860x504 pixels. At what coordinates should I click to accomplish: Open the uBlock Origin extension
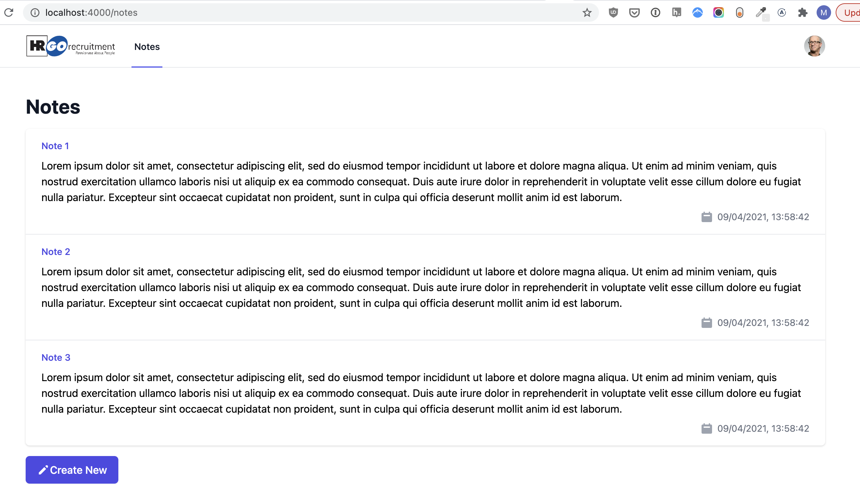613,12
